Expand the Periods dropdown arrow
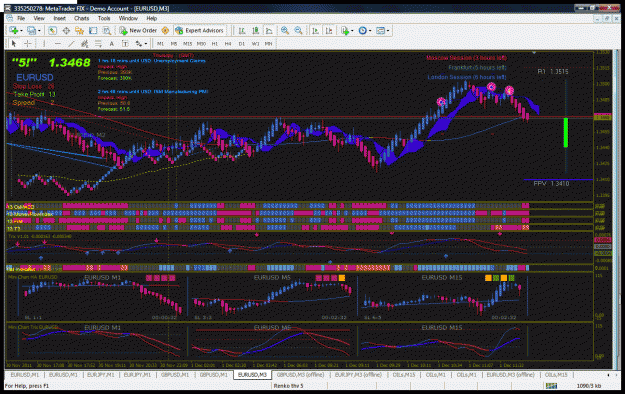The height and width of the screenshot is (394, 625). 370,31
